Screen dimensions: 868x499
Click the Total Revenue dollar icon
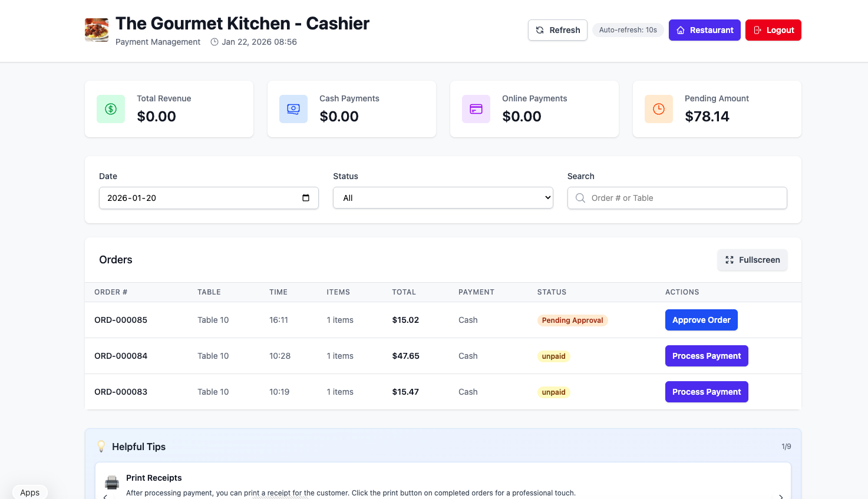tap(110, 109)
